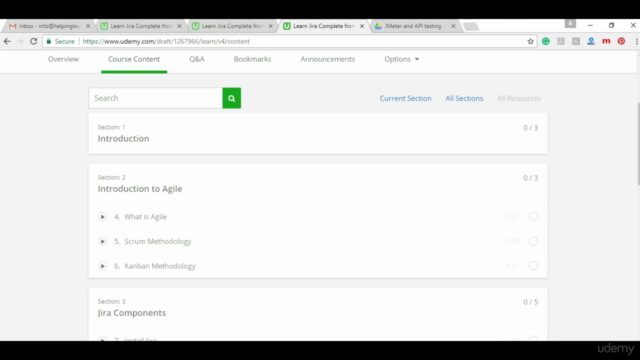Click the green Grammarly extension icon
Screen dimensions: 640x360
coord(546,41)
